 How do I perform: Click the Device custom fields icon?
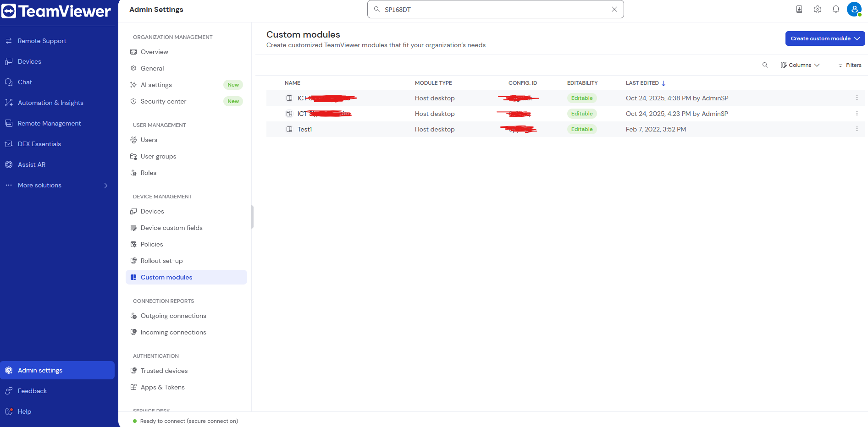coord(133,228)
